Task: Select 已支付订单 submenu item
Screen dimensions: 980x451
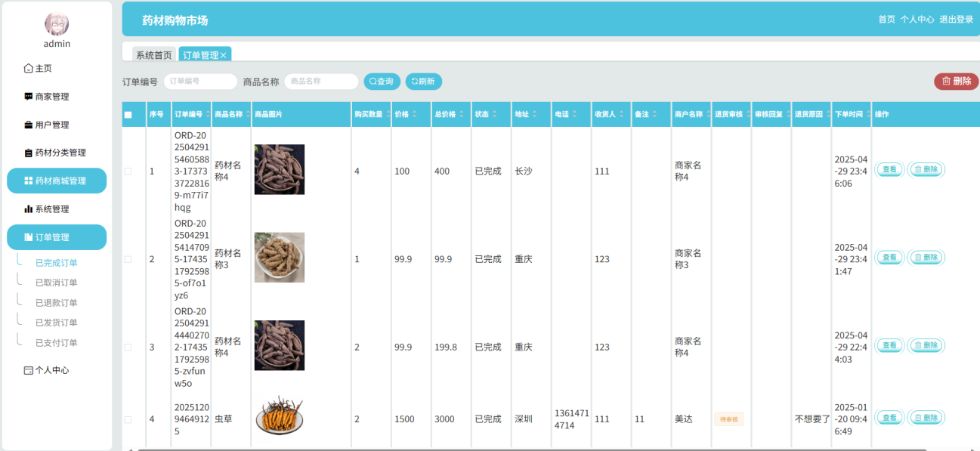Action: click(x=57, y=343)
